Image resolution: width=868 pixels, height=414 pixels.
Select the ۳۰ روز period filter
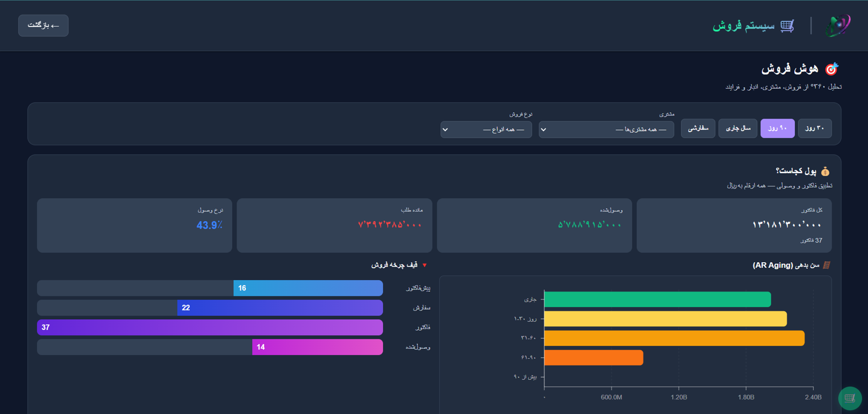(x=814, y=128)
